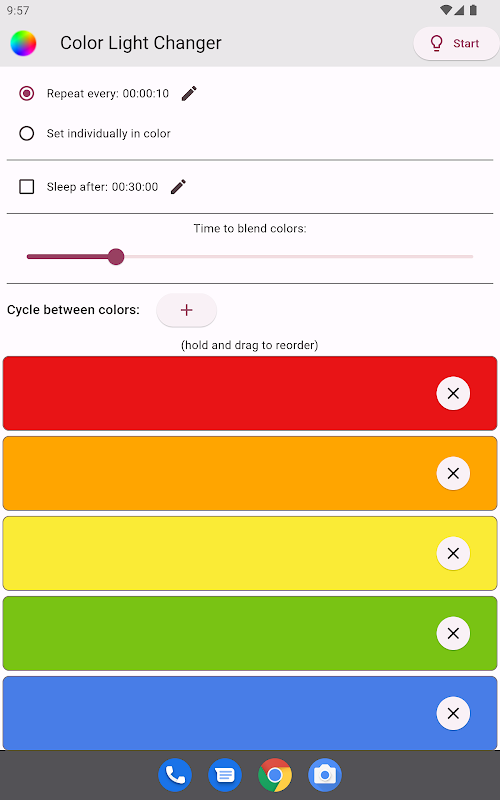Click the rainbow color wheel app logo

coord(23,43)
